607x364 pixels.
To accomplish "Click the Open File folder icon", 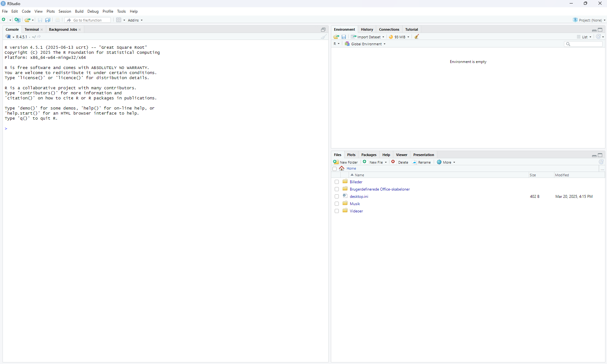I will click(28, 20).
